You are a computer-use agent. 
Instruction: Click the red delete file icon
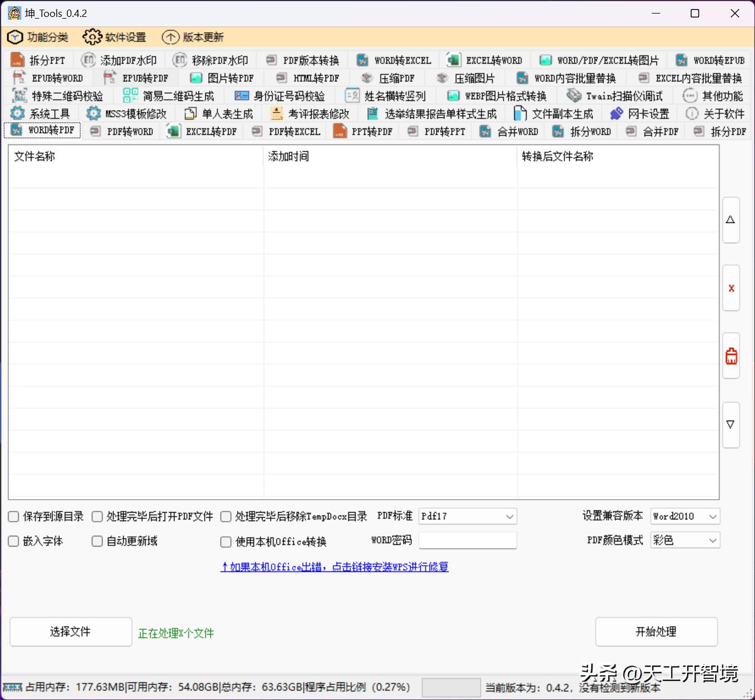[x=731, y=288]
